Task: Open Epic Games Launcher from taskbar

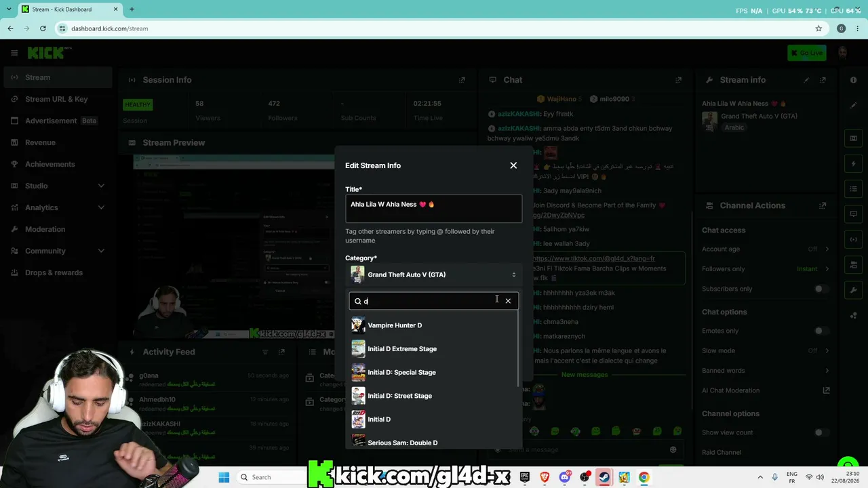Action: (x=525, y=477)
